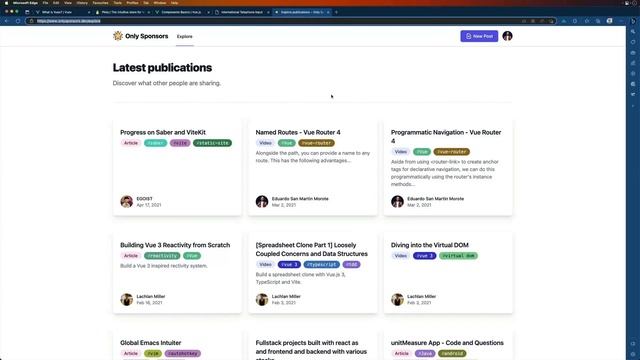Click the #static-site tag
Screen dimensions: 640x360
tap(212, 143)
